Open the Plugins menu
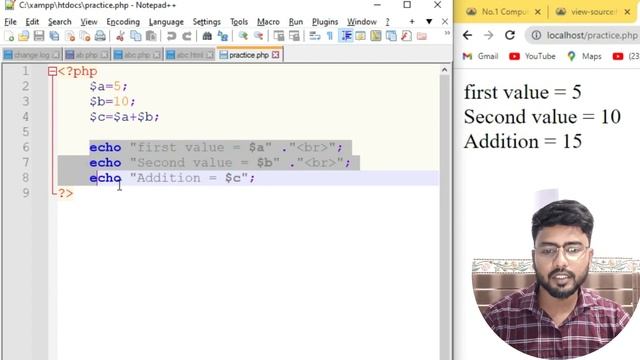Image resolution: width=640 pixels, height=360 pixels. 325,22
